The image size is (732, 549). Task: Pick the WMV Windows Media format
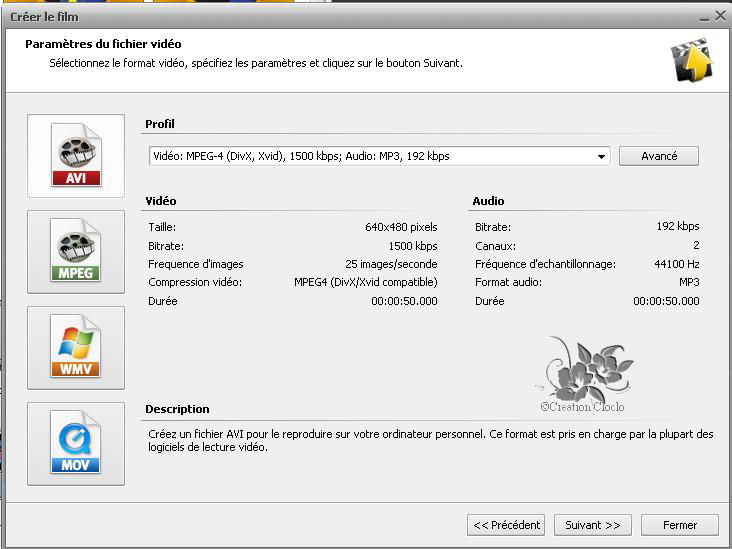coord(76,348)
